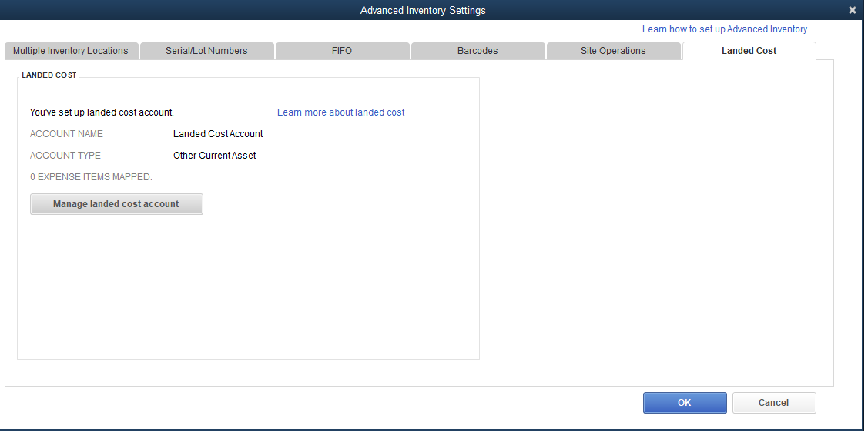Click the ACCOUNT TYPE field label
The width and height of the screenshot is (868, 436).
pyautogui.click(x=65, y=156)
